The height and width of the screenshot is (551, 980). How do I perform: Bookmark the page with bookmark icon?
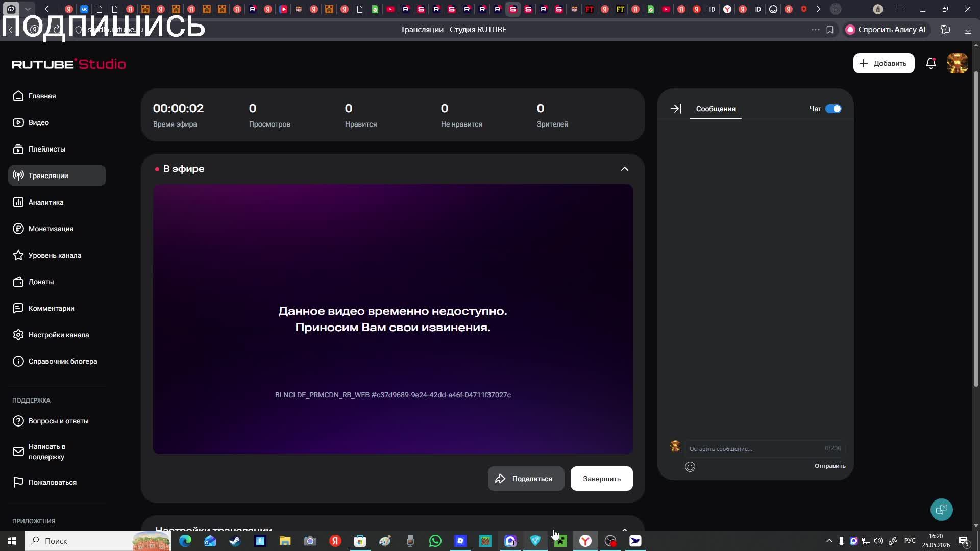click(x=830, y=30)
